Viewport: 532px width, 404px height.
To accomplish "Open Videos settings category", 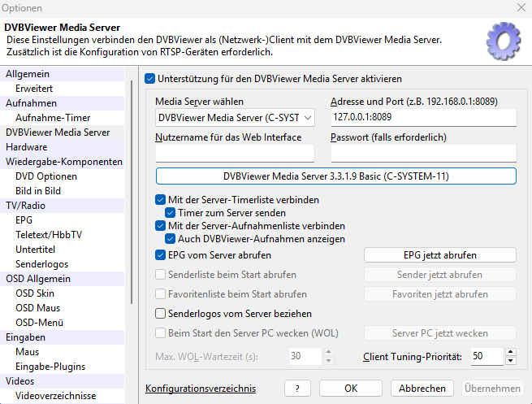I will (x=62, y=381).
